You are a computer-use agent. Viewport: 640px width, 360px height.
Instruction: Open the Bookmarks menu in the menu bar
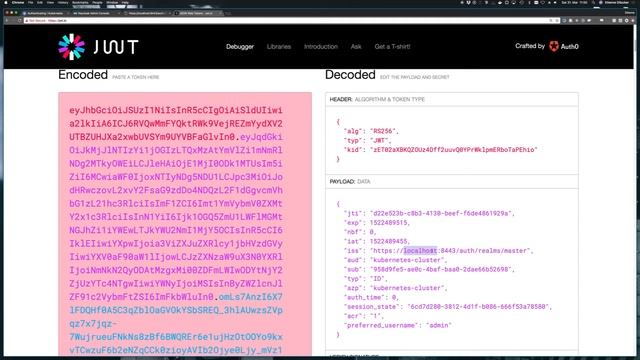pyautogui.click(x=80, y=2)
